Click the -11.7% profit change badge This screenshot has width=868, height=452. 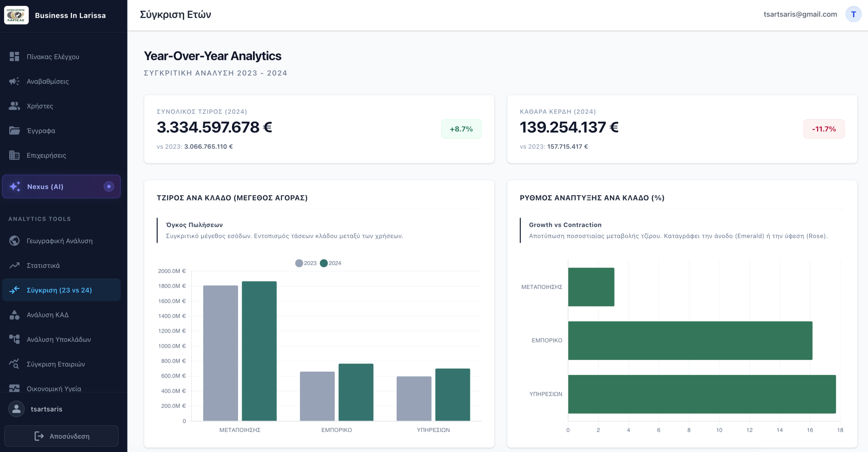tap(824, 129)
